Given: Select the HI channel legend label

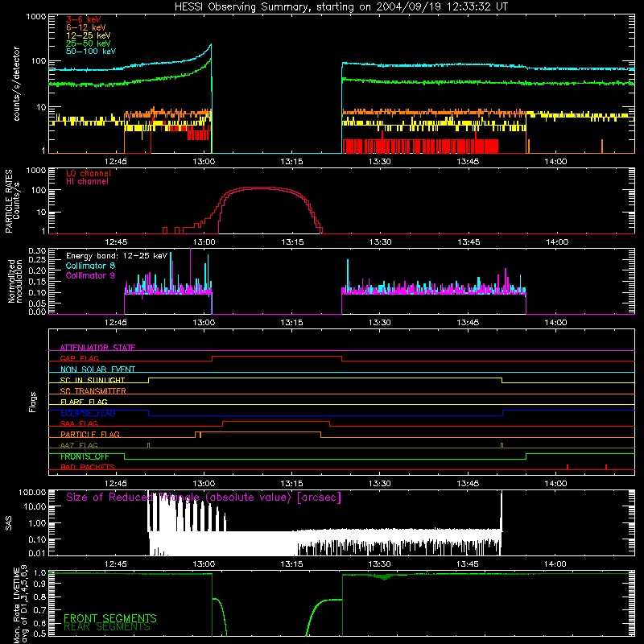Looking at the screenshot, I should click(88, 181).
